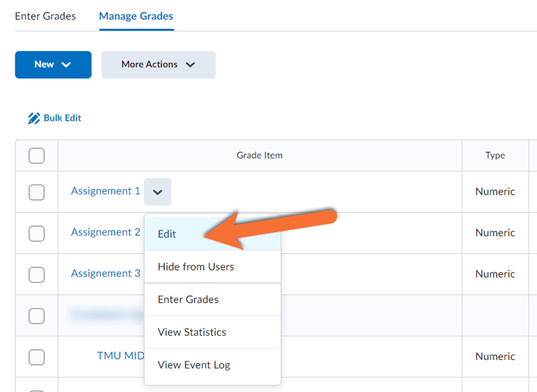Choose Edit from the context menu
The height and width of the screenshot is (392, 537).
(167, 234)
